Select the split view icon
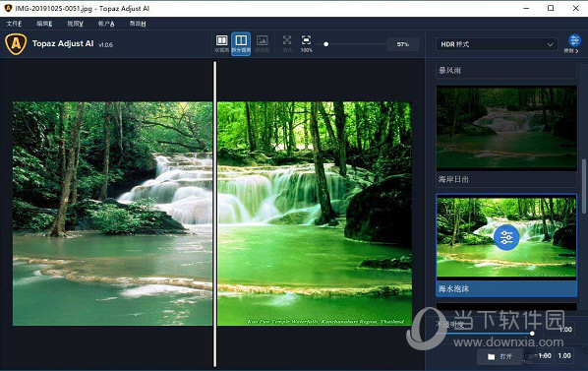 point(241,43)
